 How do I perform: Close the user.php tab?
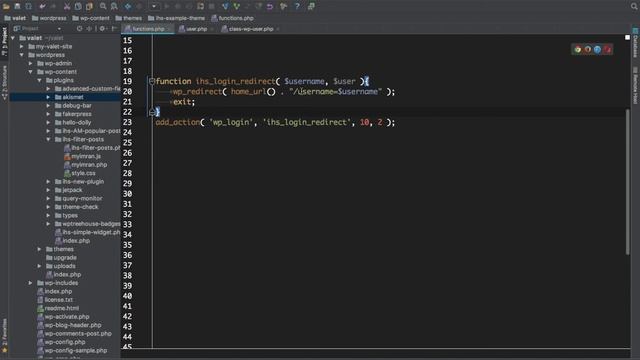pos(211,29)
